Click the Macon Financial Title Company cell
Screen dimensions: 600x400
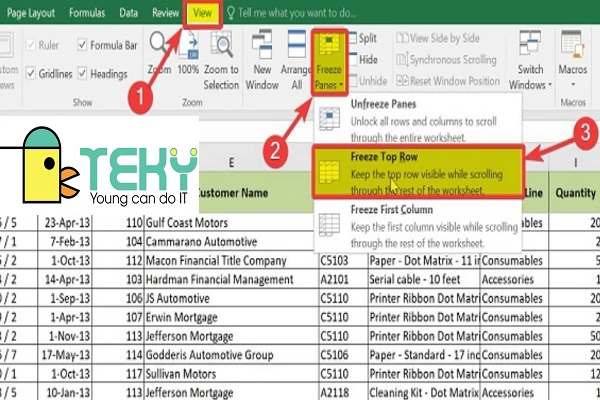click(231, 261)
